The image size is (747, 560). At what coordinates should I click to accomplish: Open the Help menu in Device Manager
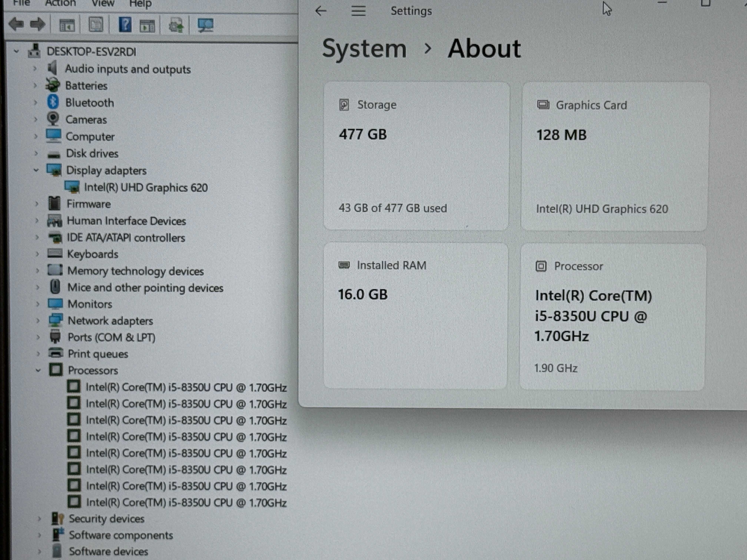click(x=140, y=4)
